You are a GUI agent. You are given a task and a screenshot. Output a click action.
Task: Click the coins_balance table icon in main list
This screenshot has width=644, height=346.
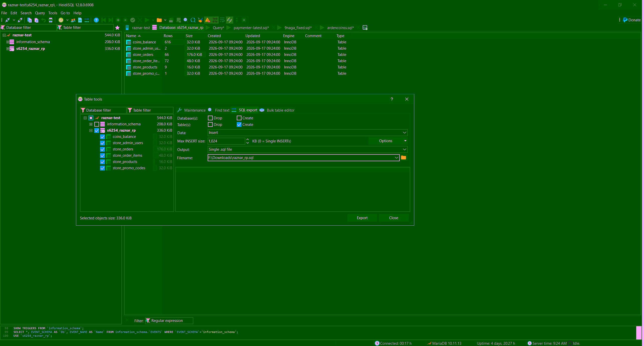click(x=129, y=42)
